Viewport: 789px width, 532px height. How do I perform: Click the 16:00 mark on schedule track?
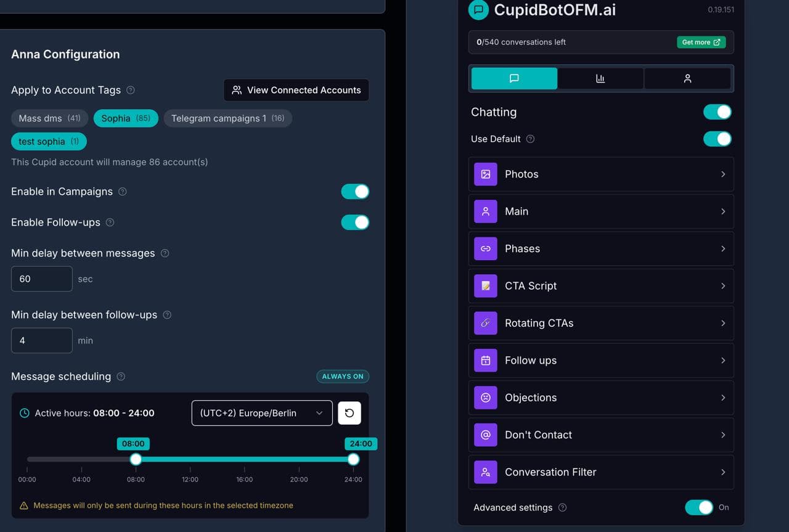tap(245, 459)
